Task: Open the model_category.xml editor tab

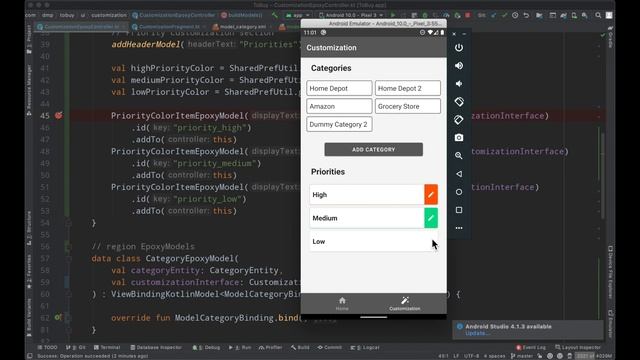Action: pyautogui.click(x=242, y=27)
